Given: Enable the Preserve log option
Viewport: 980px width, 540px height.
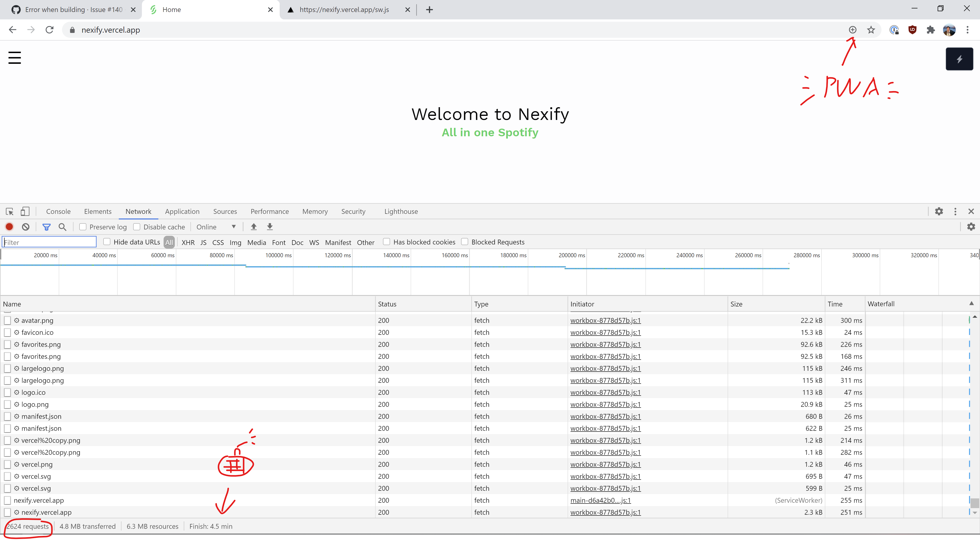Looking at the screenshot, I should [x=82, y=227].
